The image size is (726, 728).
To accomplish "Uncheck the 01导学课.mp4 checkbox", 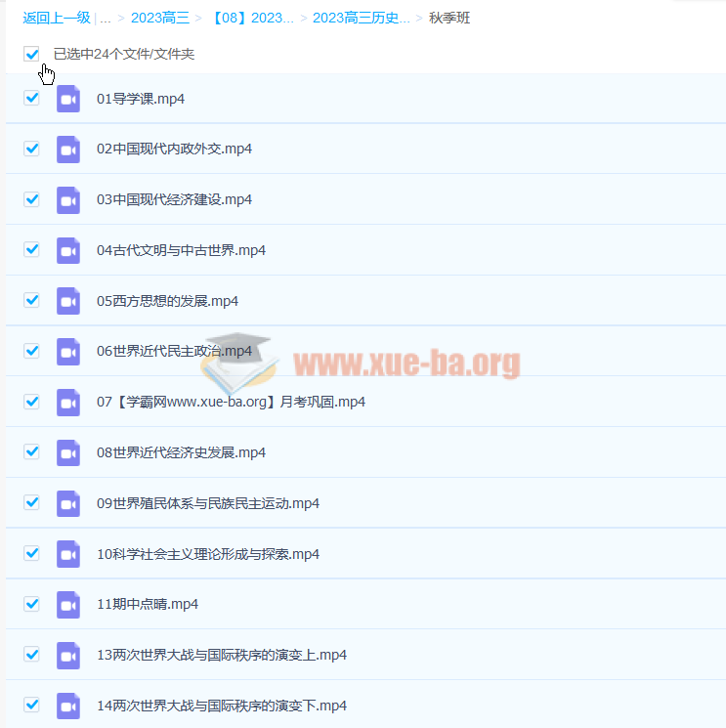I will tap(31, 98).
